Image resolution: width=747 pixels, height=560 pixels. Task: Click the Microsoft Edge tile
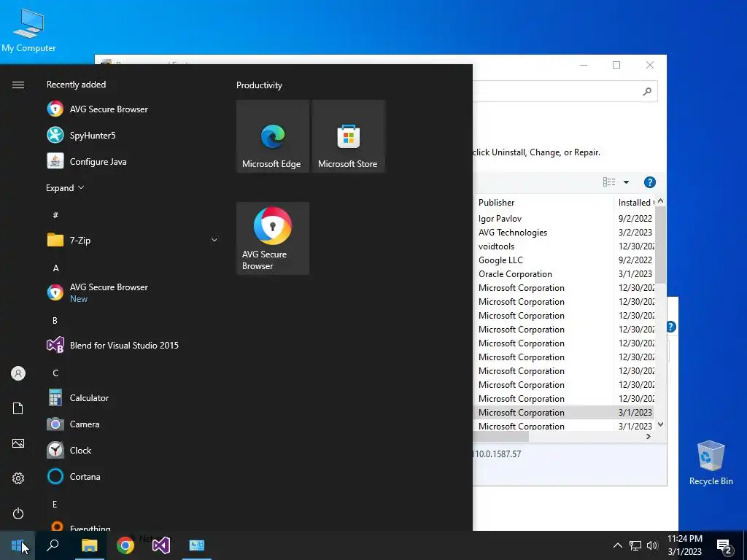tap(273, 136)
